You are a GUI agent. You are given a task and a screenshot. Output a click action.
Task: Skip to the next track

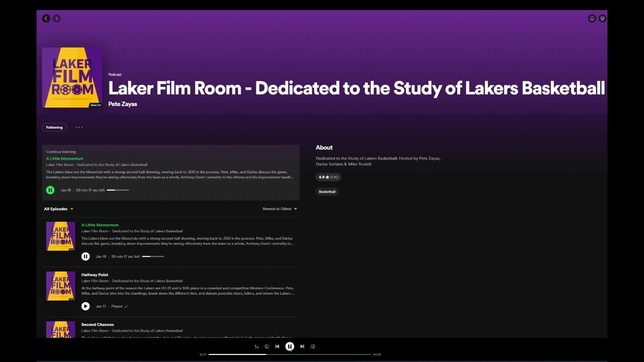pyautogui.click(x=302, y=347)
